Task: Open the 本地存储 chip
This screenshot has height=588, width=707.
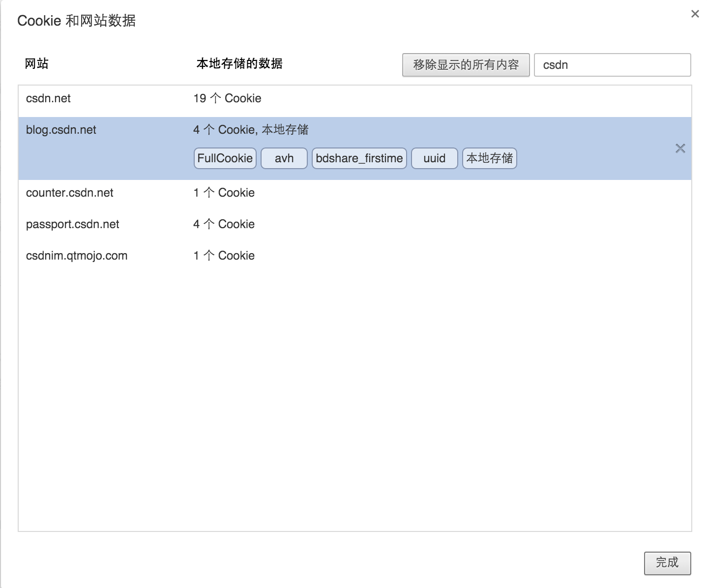Action: [490, 158]
